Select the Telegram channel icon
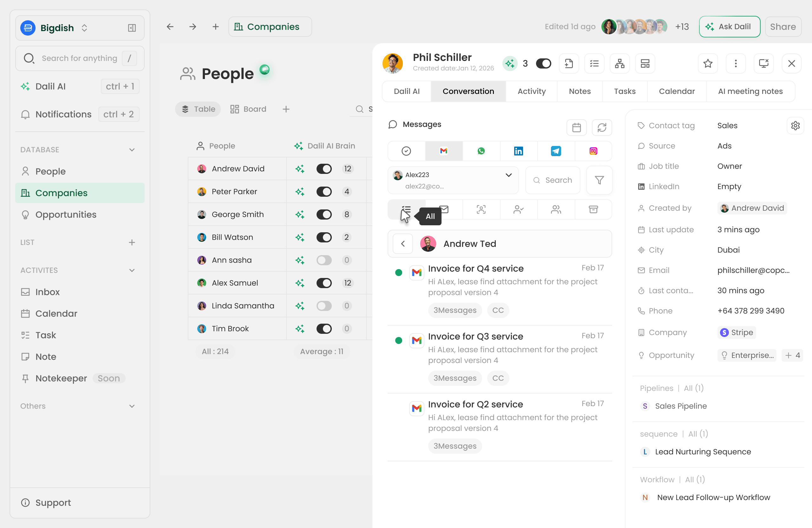Viewport: 812px width, 528px height. [556, 151]
